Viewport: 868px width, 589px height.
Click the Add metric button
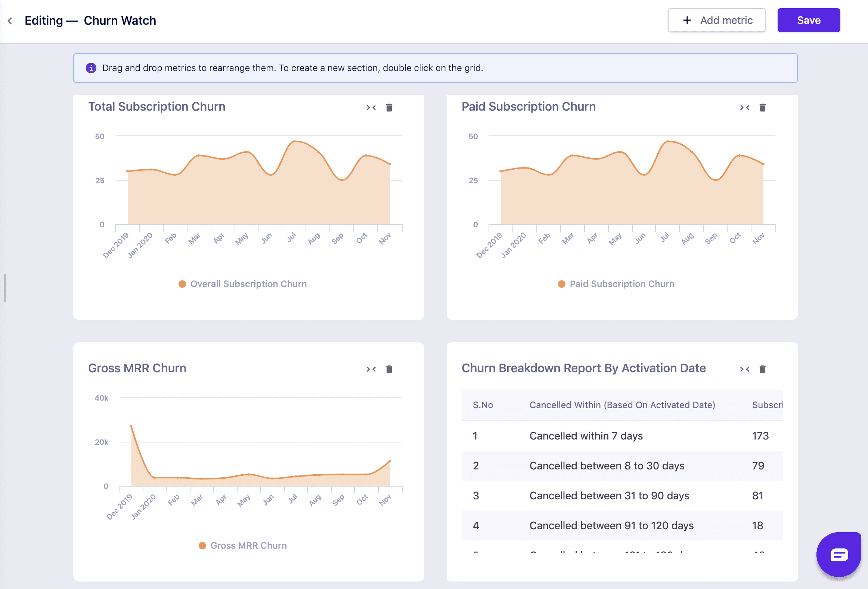716,20
